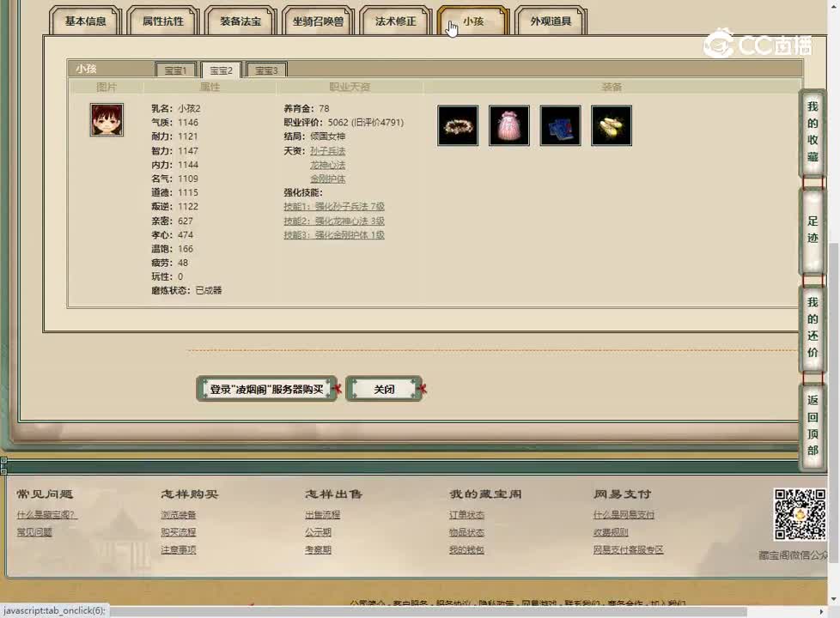
Task: Click the golden shoes equipment icon
Action: pyautogui.click(x=611, y=125)
